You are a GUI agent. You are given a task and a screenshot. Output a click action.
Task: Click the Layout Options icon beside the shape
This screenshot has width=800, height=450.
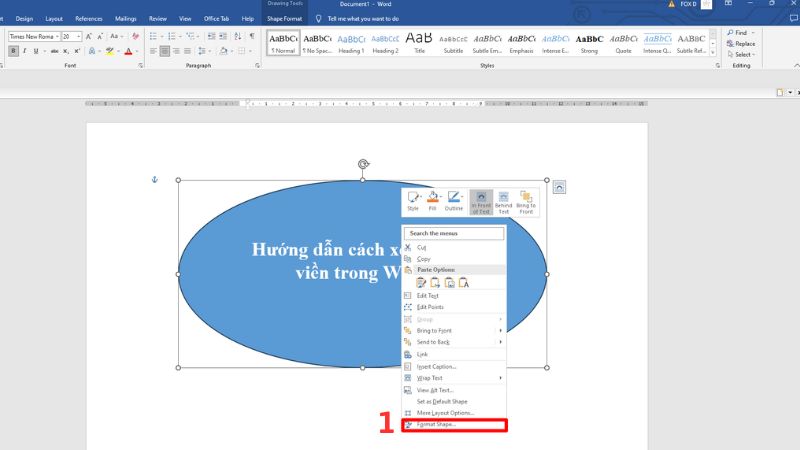[559, 187]
